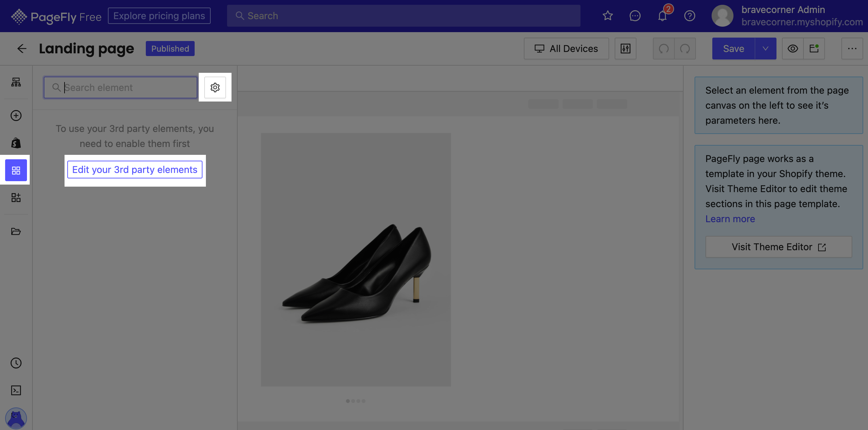868x430 pixels.
Task: Open the add sections grid-plus icon
Action: point(16,198)
